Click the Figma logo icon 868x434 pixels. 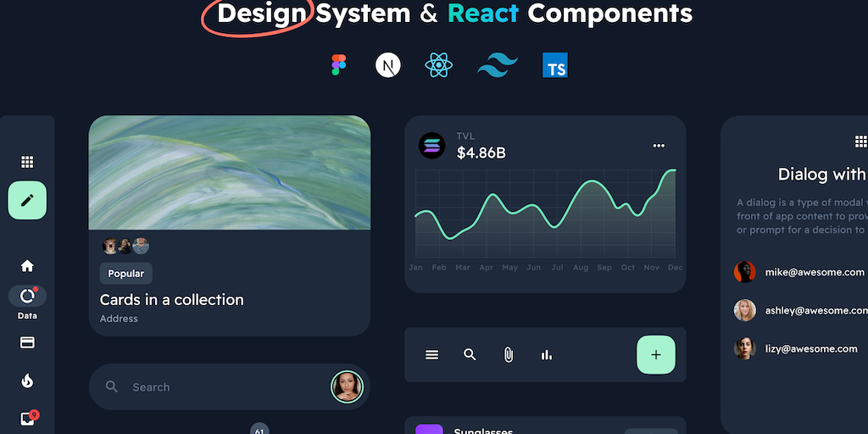339,64
